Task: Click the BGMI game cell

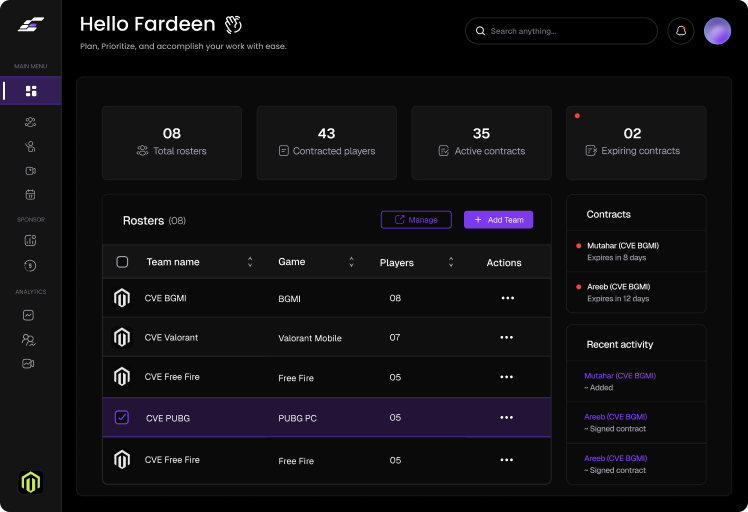Action: [290, 299]
